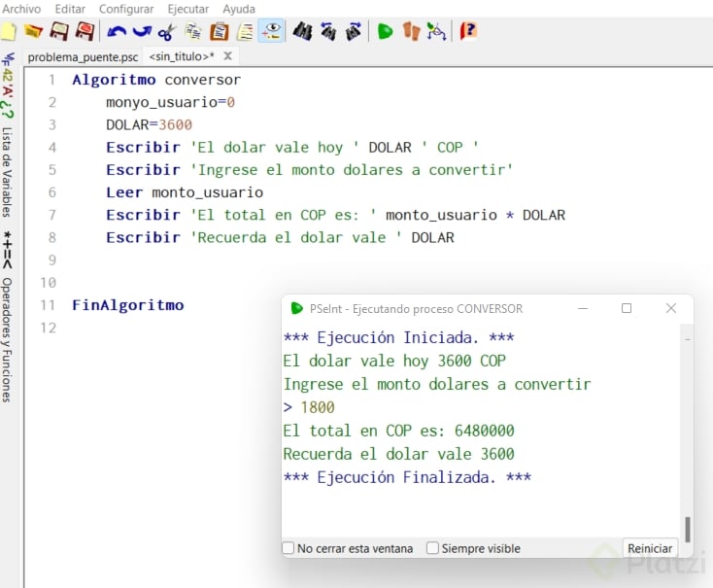713x588 pixels.
Task: Click the execution window's vertical scrollbar thumb
Action: pyautogui.click(x=688, y=530)
